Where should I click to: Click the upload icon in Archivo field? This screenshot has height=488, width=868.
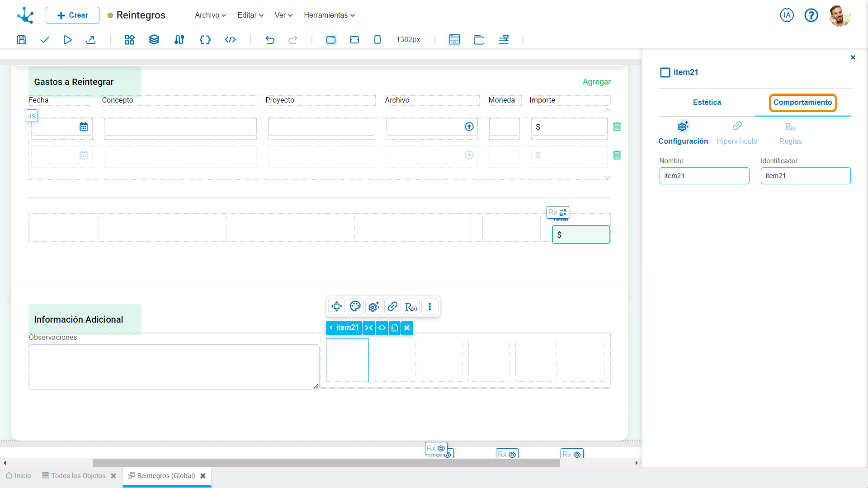coord(469,127)
